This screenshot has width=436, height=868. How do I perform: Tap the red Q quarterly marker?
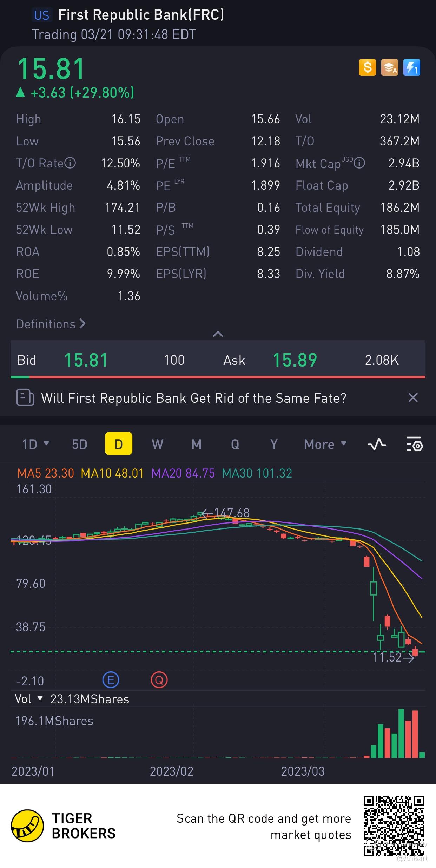tap(159, 680)
